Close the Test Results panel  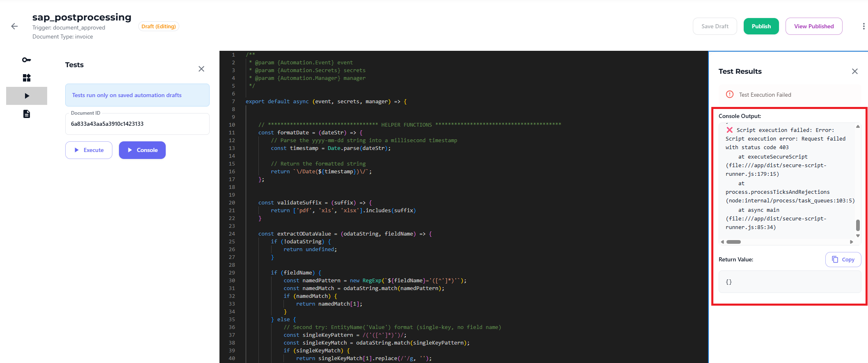pos(855,71)
